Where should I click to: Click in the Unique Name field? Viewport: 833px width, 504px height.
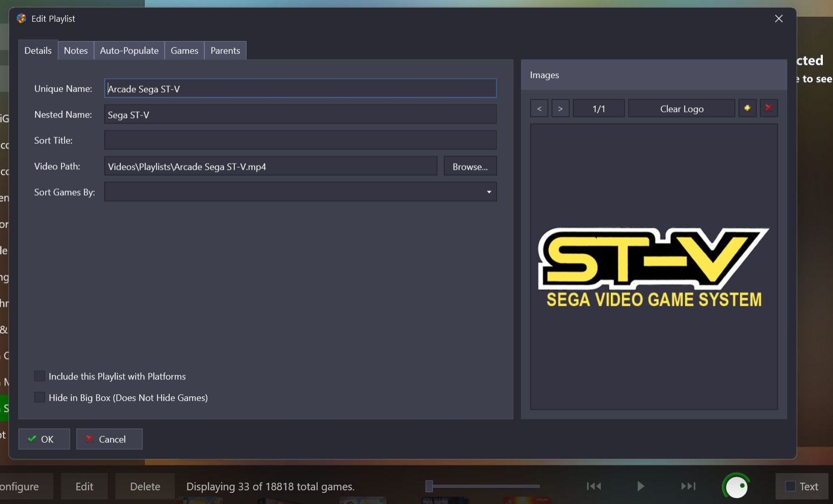300,88
